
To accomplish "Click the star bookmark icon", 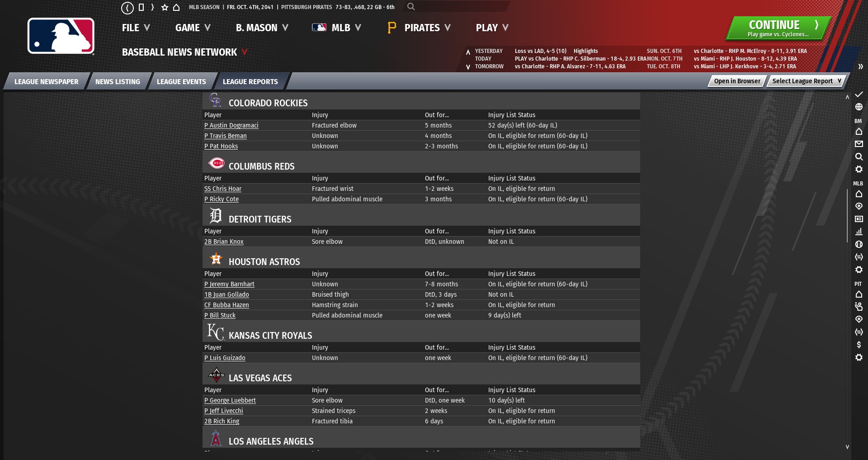I will point(165,7).
